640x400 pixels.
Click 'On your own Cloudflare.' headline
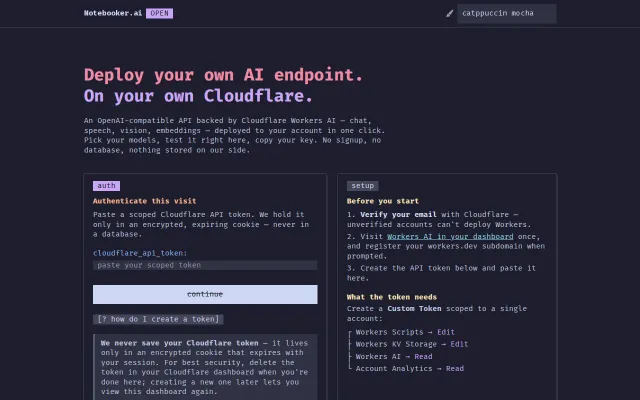click(198, 96)
